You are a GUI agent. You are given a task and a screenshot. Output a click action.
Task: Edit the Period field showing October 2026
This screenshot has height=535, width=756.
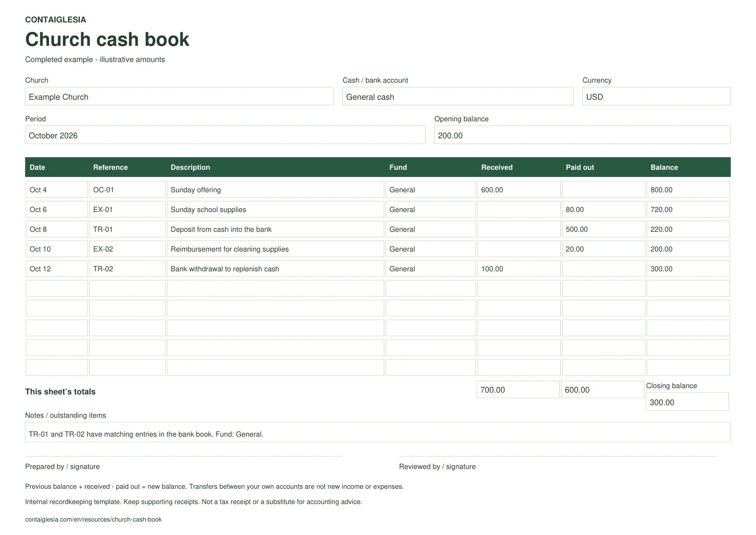pyautogui.click(x=225, y=135)
